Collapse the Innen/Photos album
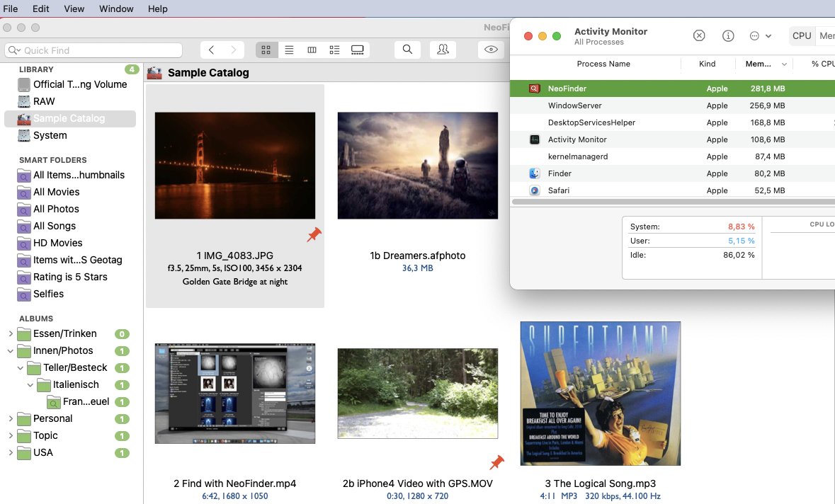The width and height of the screenshot is (835, 504). (10, 350)
